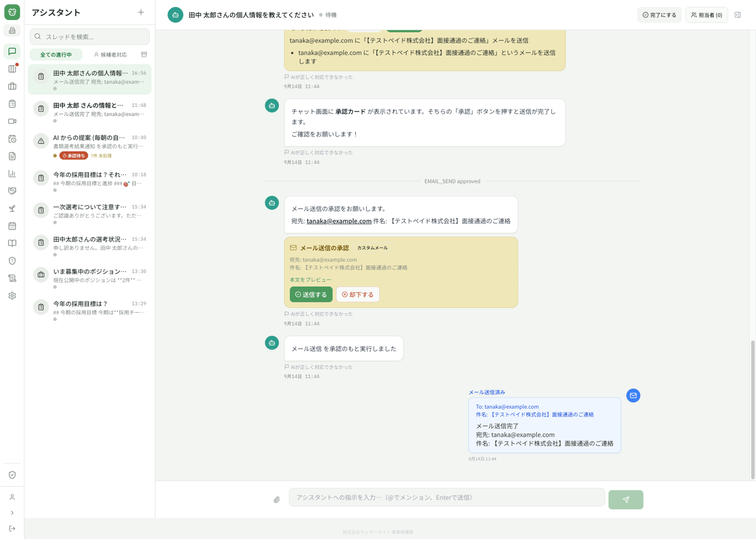Focus the アシスタントへの指示 message input
Image resolution: width=756 pixels, height=539 pixels.
click(447, 497)
